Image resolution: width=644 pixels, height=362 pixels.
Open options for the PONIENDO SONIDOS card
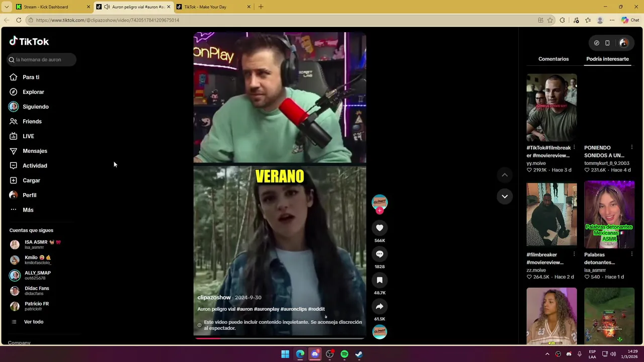[x=631, y=147]
